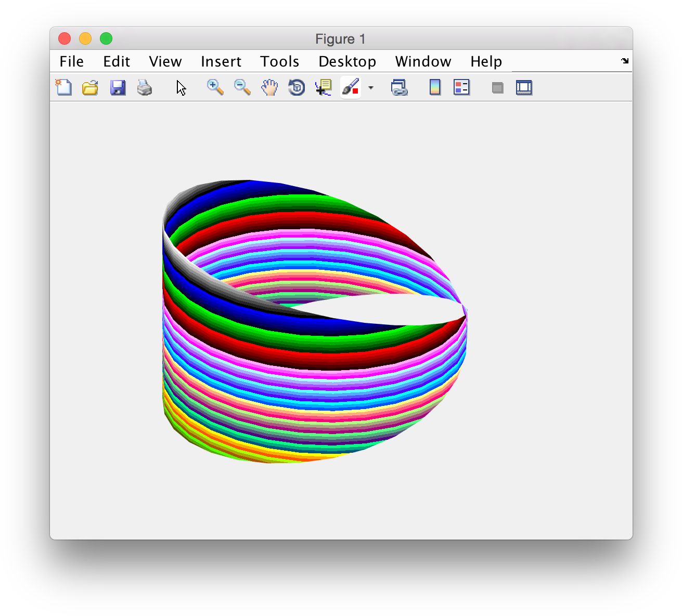The image size is (682, 616).
Task: Expand the toolbar dock arrow at top right
Action: tap(625, 61)
